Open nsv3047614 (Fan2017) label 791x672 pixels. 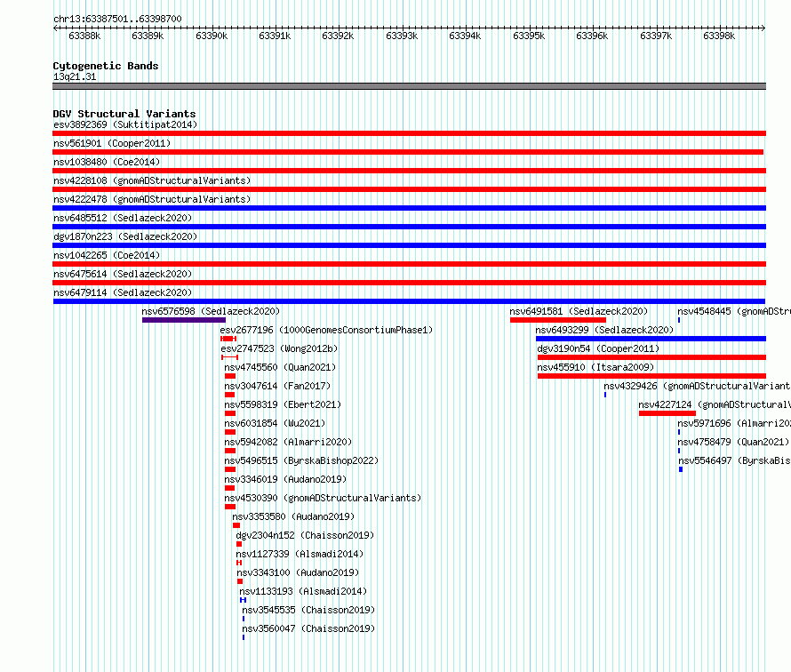coord(277,386)
